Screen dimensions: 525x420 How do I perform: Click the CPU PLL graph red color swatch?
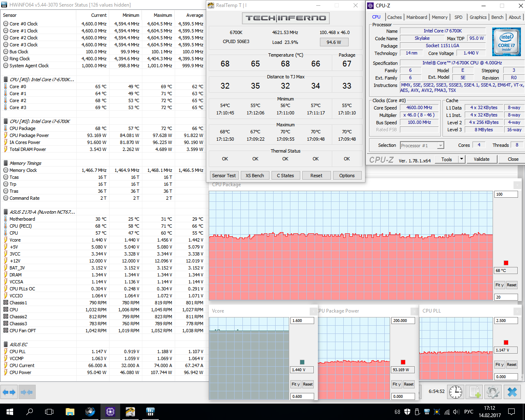click(506, 342)
